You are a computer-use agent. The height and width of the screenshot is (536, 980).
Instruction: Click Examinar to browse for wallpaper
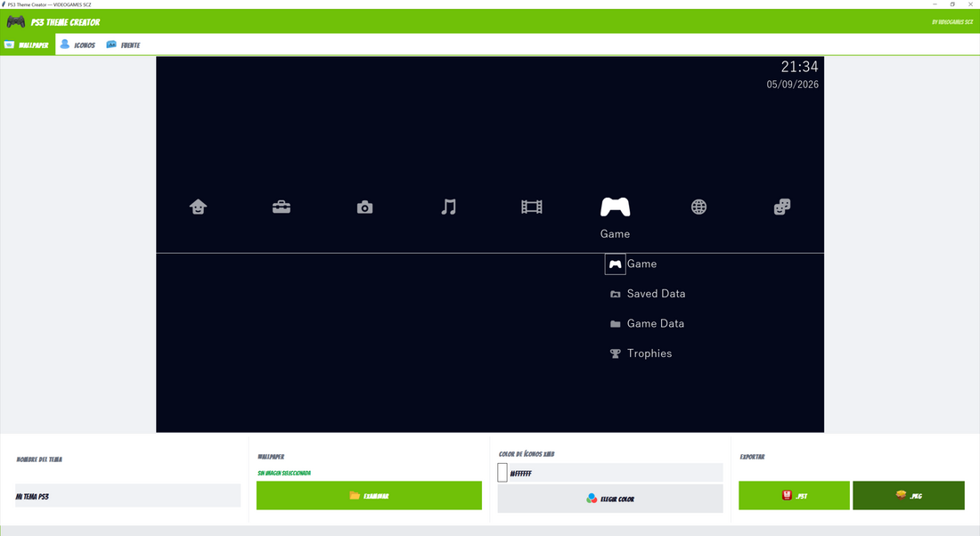click(369, 495)
